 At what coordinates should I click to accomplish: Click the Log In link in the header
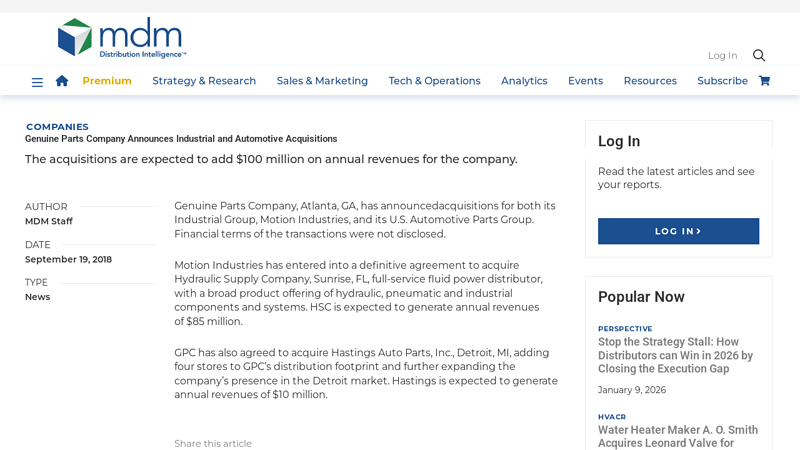(x=722, y=55)
